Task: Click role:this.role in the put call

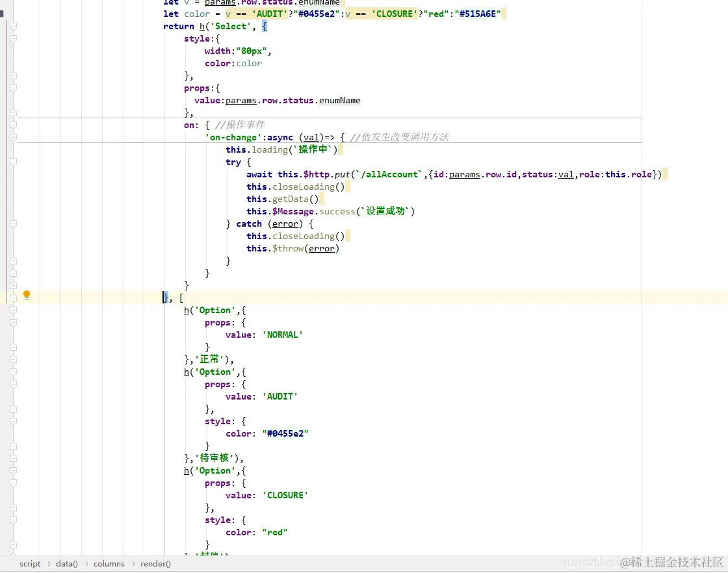Action: pos(615,175)
